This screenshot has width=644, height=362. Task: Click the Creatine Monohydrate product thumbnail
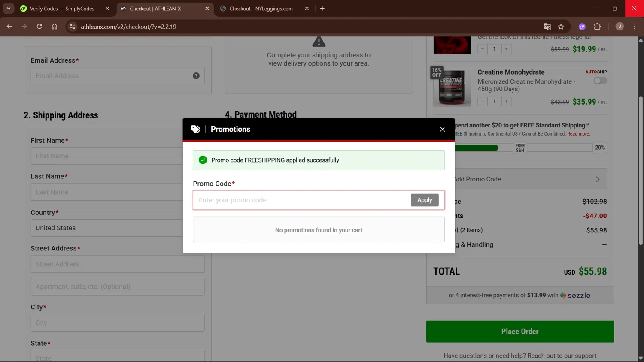pyautogui.click(x=452, y=87)
